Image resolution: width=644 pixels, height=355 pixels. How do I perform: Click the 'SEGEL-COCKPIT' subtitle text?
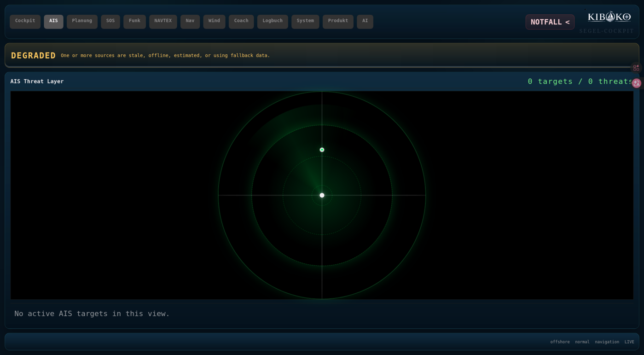pyautogui.click(x=606, y=31)
